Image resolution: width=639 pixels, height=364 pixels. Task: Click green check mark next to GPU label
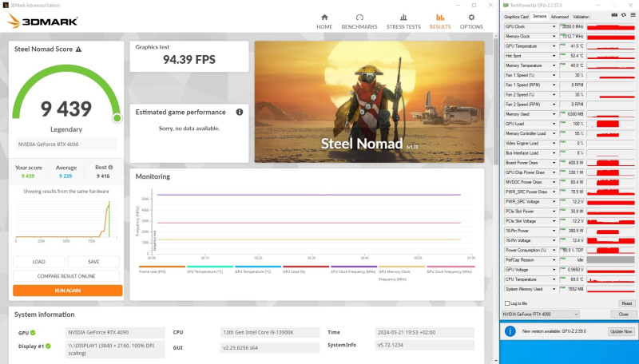click(33, 333)
